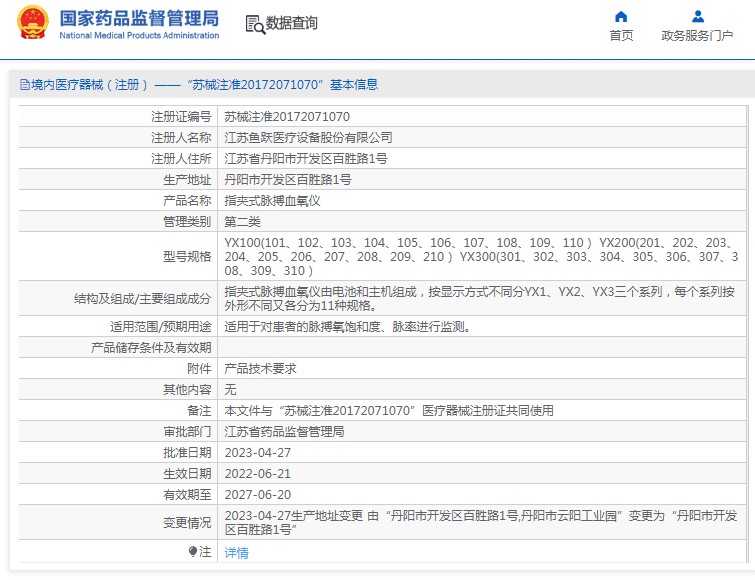Open the 政务服务门户 navigation text

pyautogui.click(x=697, y=36)
